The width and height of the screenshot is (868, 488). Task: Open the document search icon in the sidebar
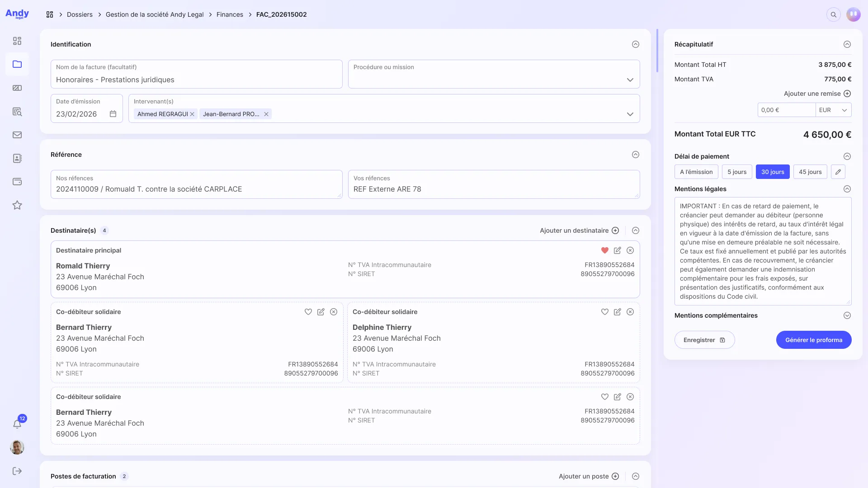pyautogui.click(x=17, y=112)
